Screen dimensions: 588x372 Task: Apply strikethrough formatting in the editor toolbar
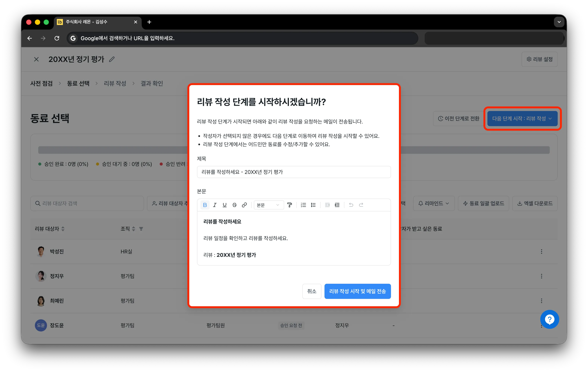(x=234, y=205)
